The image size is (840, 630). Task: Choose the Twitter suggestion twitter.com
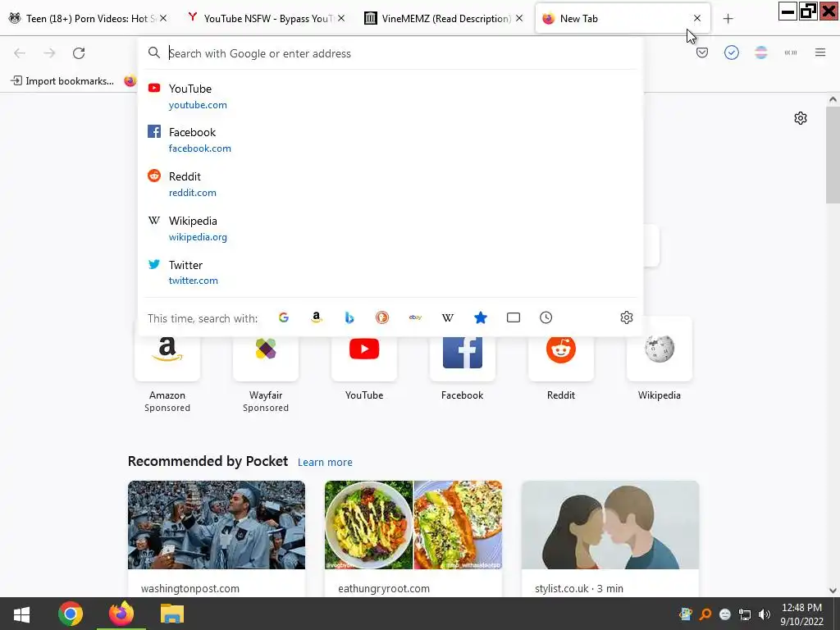390,272
